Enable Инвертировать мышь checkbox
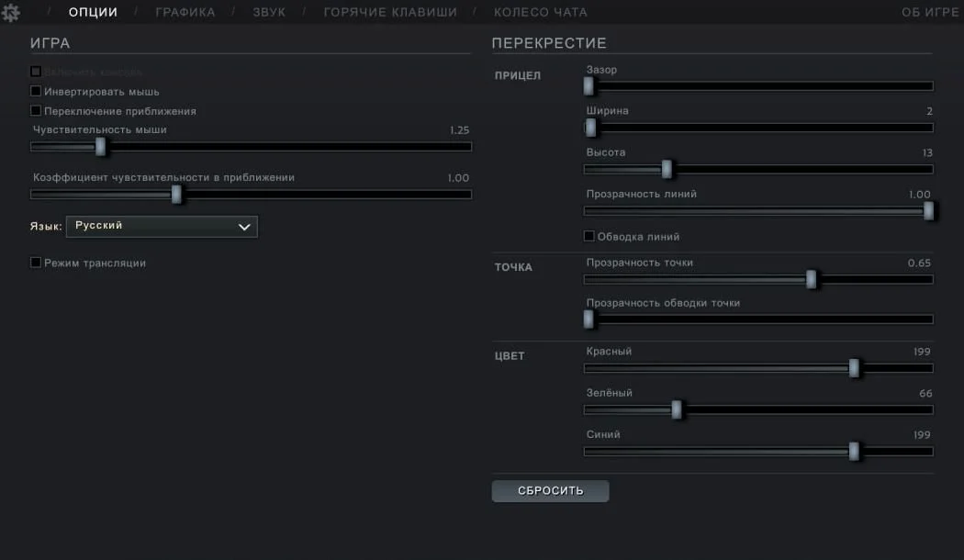This screenshot has height=560, width=964. coord(36,91)
